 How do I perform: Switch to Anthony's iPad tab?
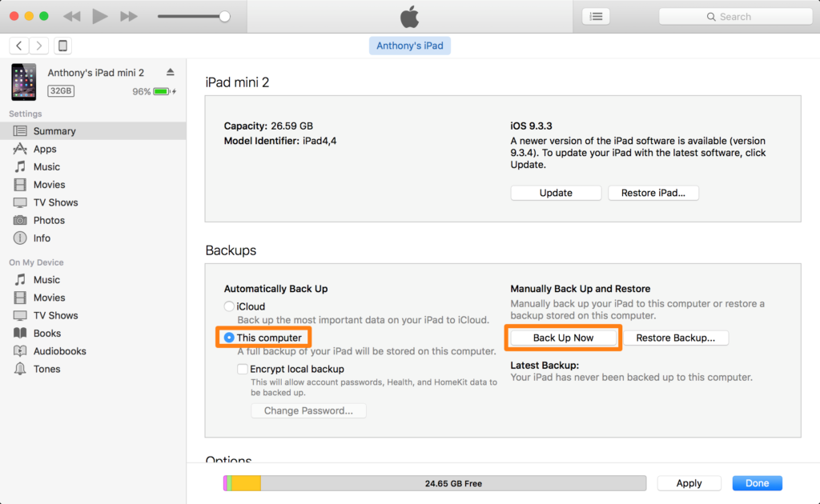(x=410, y=46)
